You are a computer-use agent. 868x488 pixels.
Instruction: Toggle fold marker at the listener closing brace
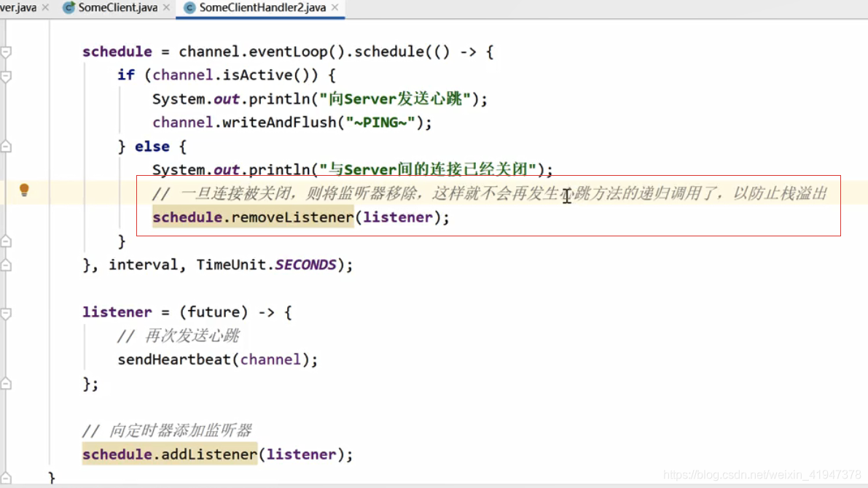[6, 384]
